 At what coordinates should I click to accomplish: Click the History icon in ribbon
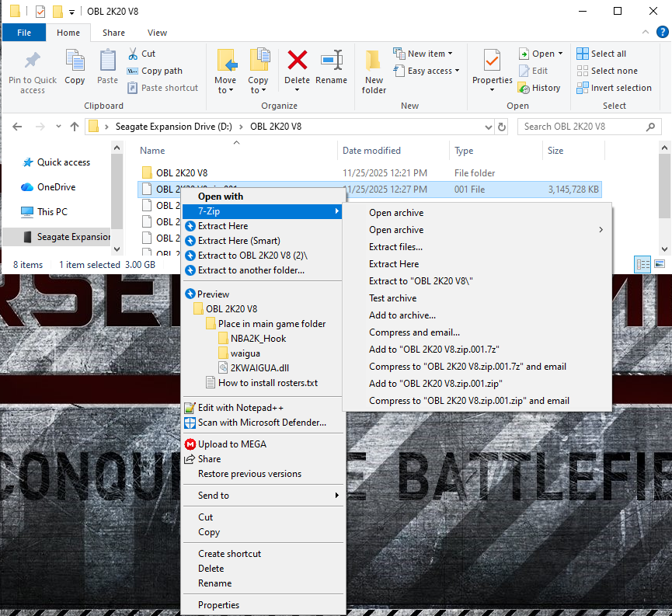pos(524,88)
